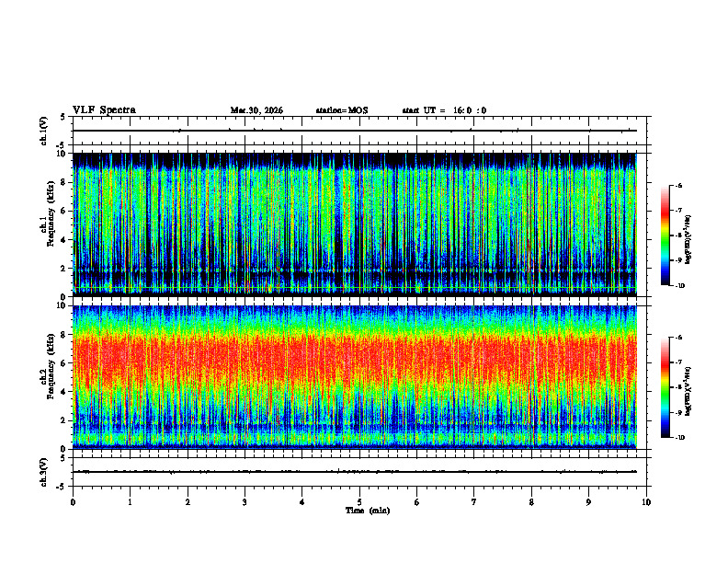Click the "10" kHz tick of ch.2 spectrogram
This screenshot has width=728, height=563.
[62, 305]
